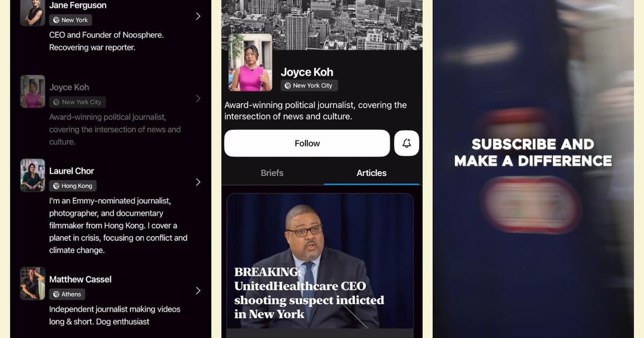Select the Articles tab
The width and height of the screenshot is (644, 338).
click(x=371, y=173)
